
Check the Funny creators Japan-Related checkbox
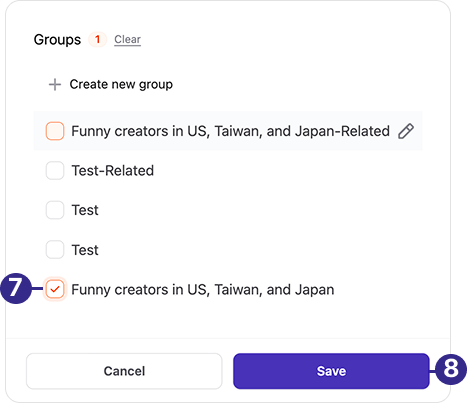(55, 131)
